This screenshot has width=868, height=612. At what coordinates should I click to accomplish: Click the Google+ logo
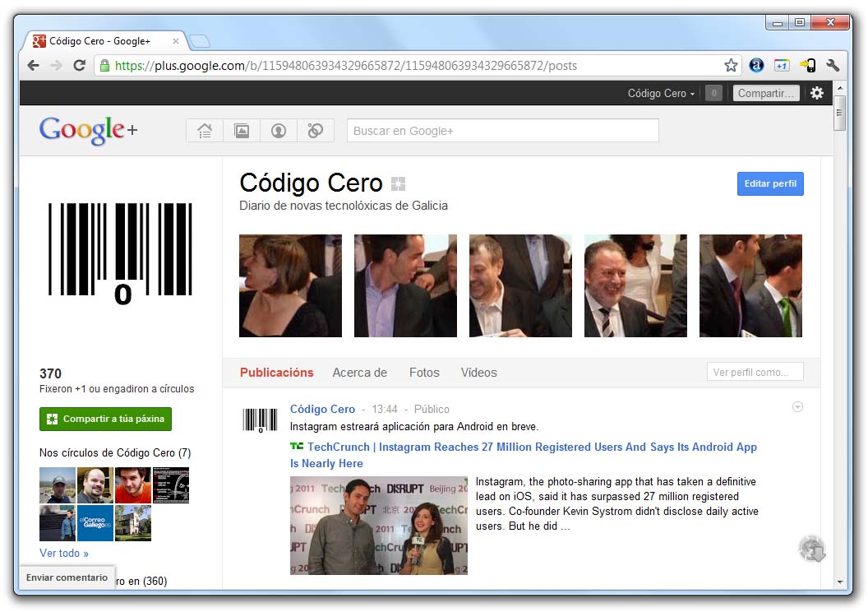88,131
